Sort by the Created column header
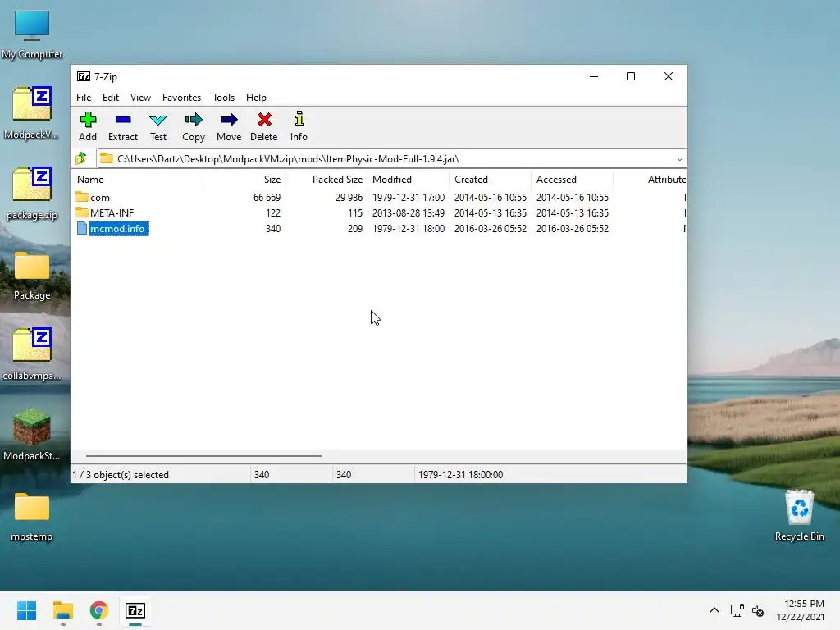Viewport: 840px width, 630px height. coord(491,180)
